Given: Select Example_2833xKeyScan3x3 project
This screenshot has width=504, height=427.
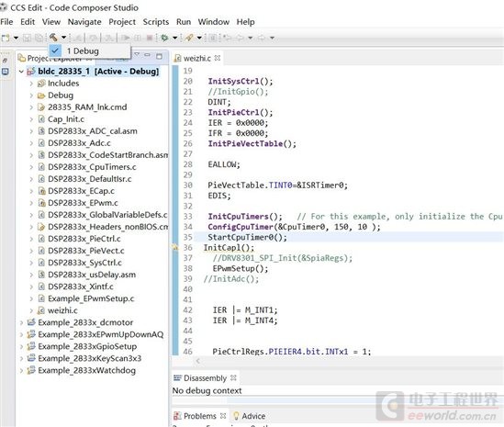Looking at the screenshot, I should tap(90, 358).
